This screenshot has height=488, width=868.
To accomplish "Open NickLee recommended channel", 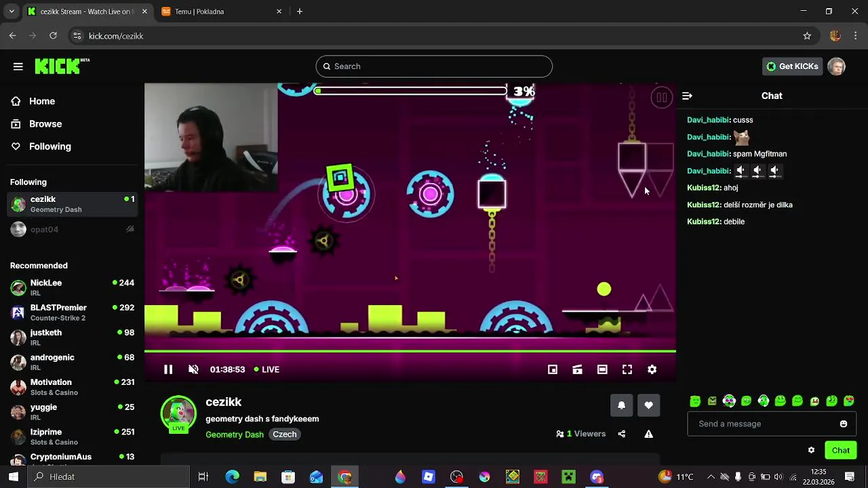I will pos(72,287).
